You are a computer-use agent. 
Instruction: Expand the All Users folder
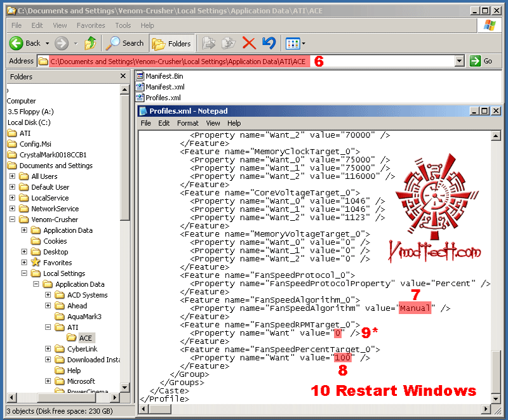click(12, 176)
